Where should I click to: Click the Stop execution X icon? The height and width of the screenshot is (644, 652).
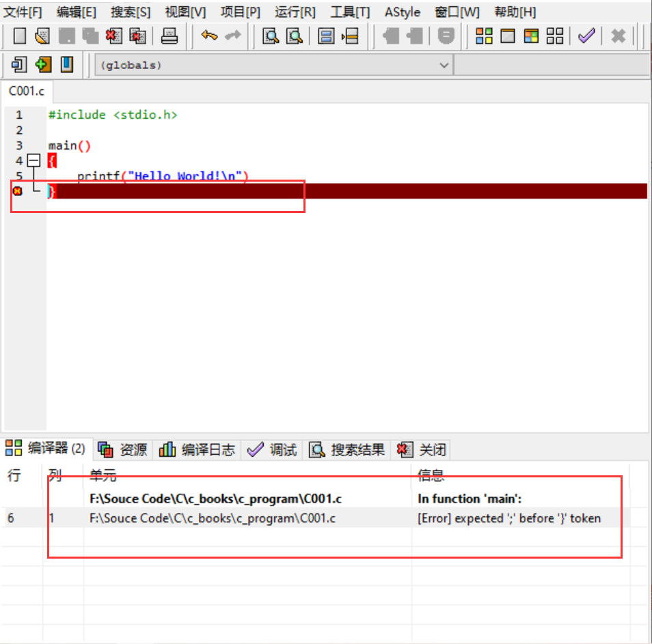[x=619, y=36]
